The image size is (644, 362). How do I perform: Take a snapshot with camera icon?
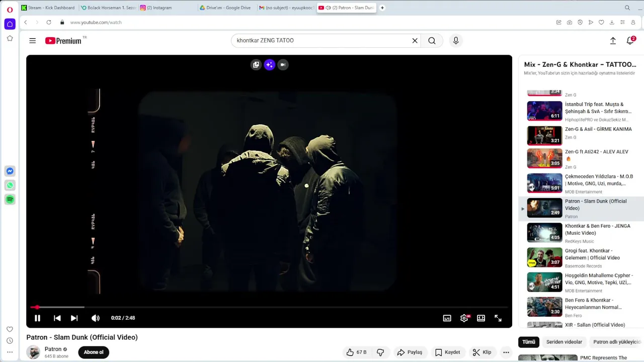[570, 22]
